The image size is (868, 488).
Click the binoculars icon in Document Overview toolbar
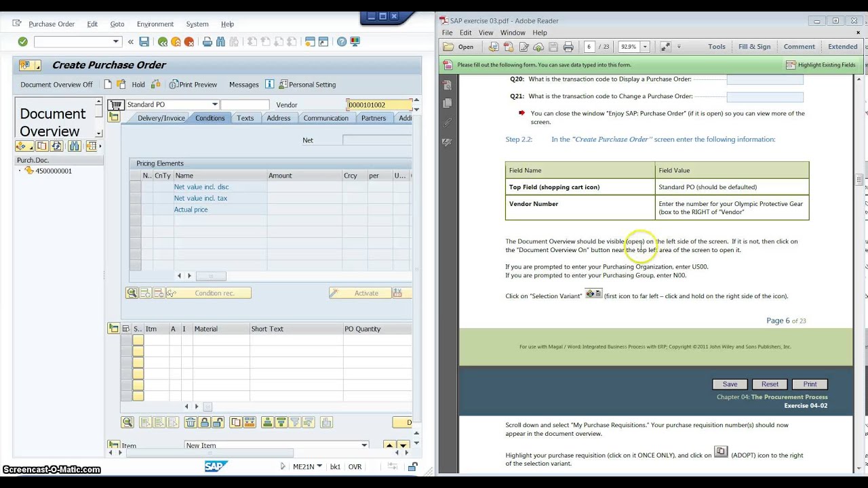tap(74, 146)
